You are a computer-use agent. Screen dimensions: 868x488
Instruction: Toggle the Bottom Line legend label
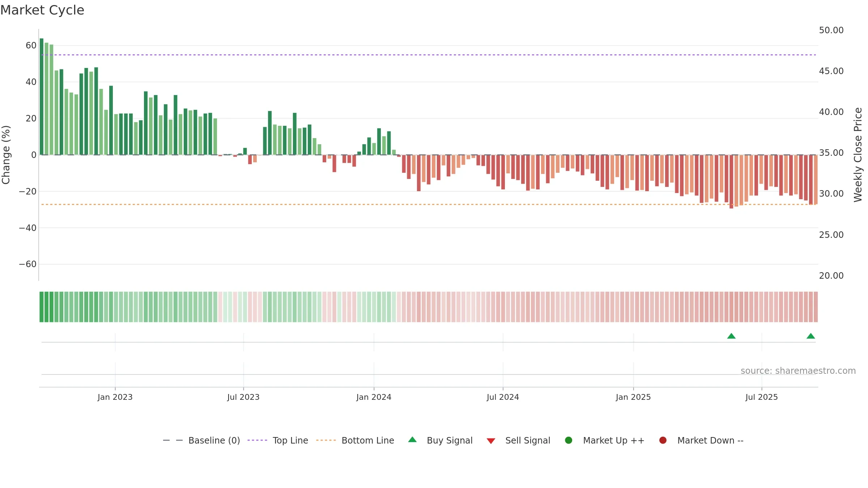368,441
